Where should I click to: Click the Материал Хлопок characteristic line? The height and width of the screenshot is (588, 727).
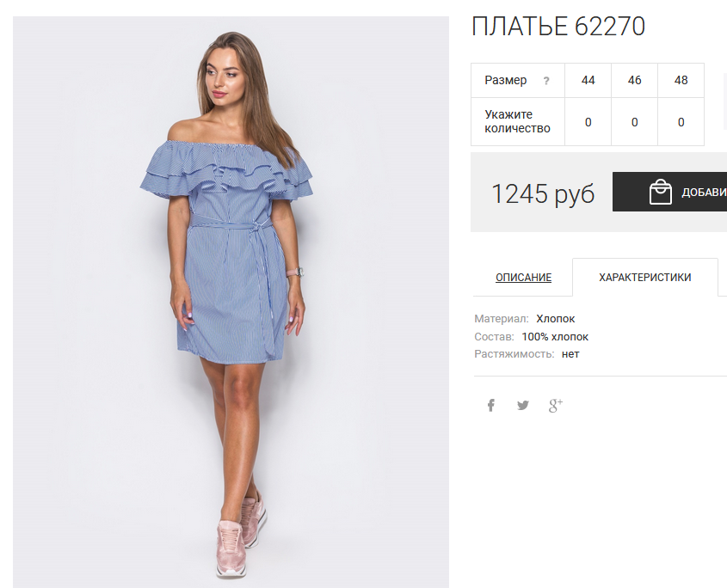(x=524, y=319)
